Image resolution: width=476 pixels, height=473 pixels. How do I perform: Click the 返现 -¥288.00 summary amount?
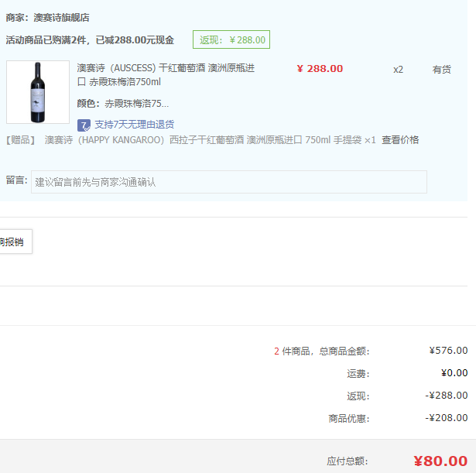(447, 396)
